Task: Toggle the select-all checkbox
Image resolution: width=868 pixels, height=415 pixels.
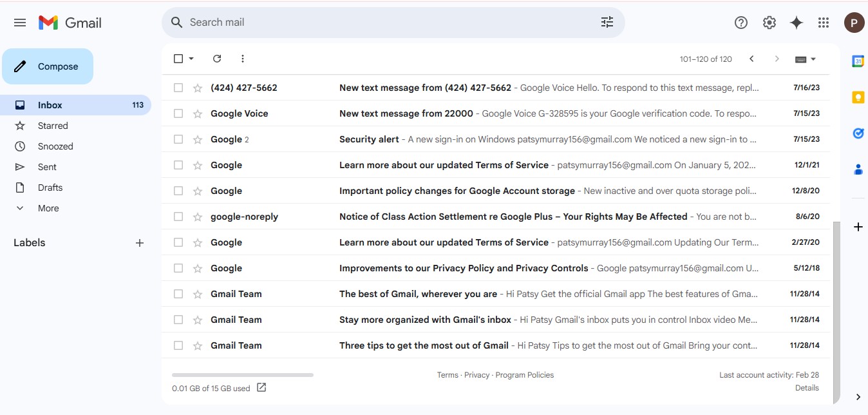Action: pyautogui.click(x=178, y=59)
